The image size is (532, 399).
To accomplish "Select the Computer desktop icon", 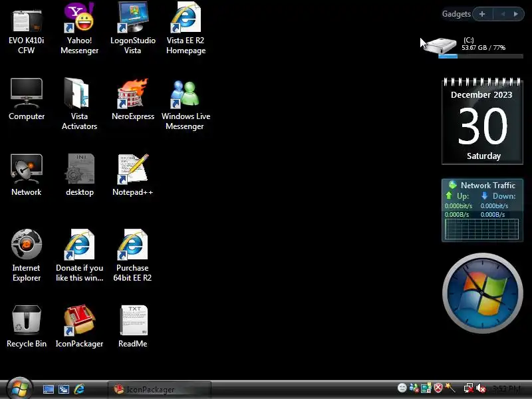I will pos(27,99).
